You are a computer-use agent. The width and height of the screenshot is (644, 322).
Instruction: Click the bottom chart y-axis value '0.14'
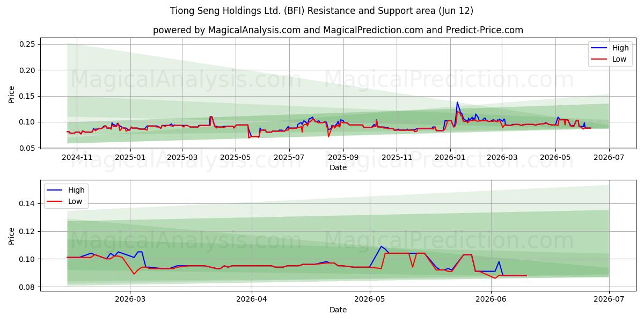click(27, 203)
